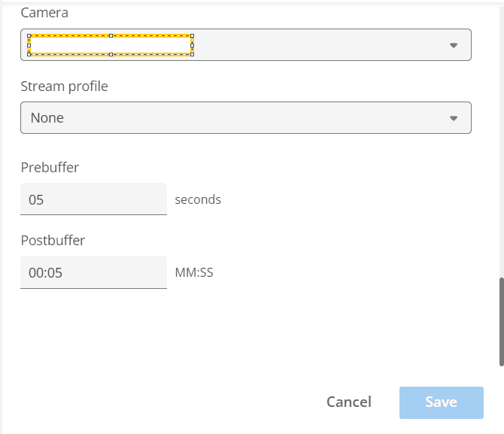
Task: Click the scrollbar track above the thumb
Action: click(501, 150)
